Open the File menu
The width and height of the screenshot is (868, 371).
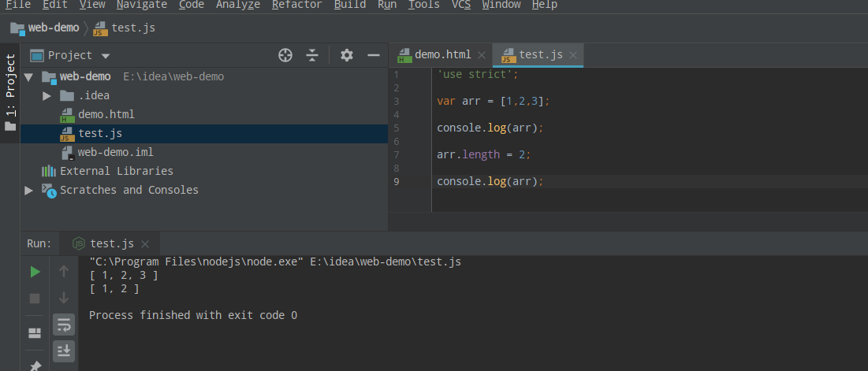tap(17, 5)
